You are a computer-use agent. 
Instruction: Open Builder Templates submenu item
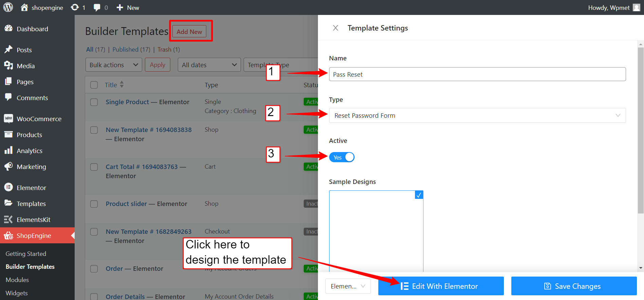(30, 267)
